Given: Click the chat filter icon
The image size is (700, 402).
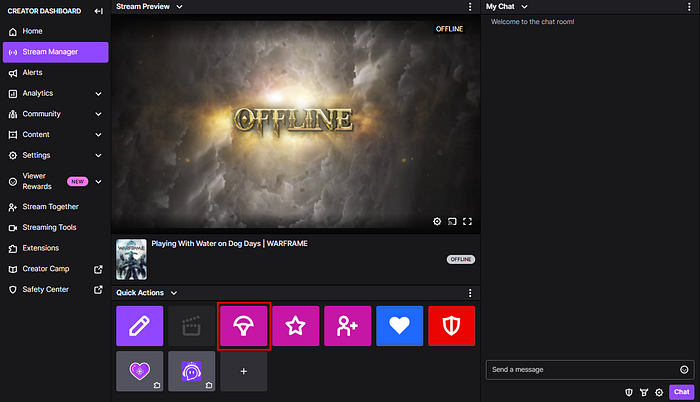Looking at the screenshot, I should tap(644, 393).
